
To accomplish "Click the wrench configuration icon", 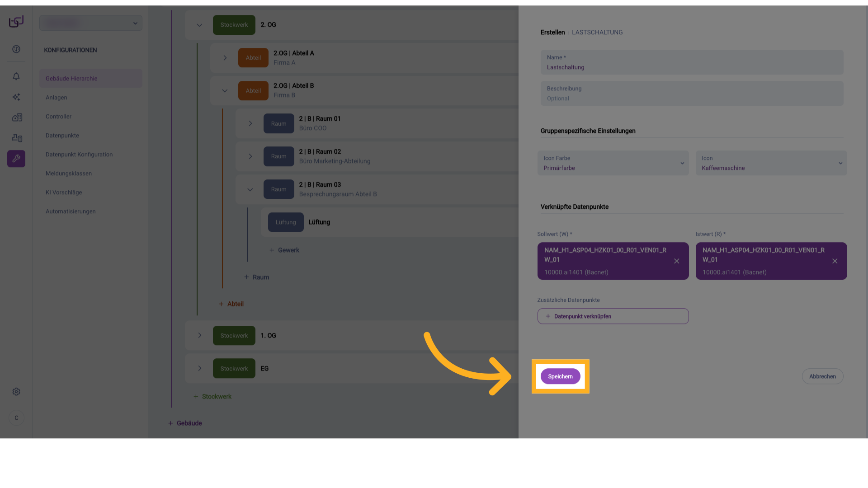I will [16, 159].
